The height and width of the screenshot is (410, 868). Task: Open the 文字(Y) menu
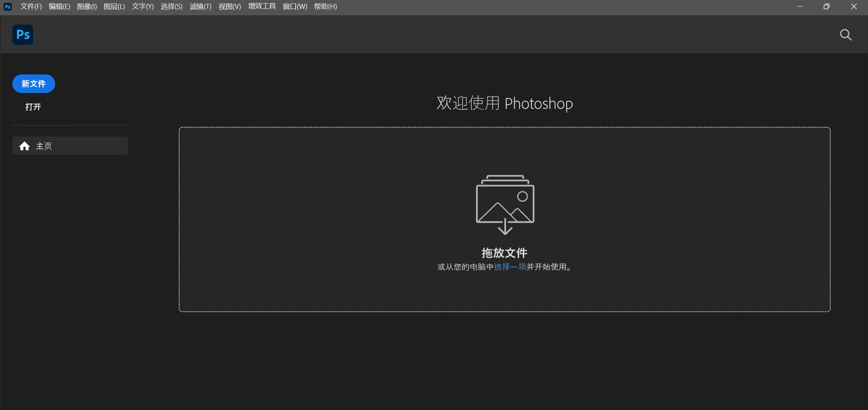(143, 7)
